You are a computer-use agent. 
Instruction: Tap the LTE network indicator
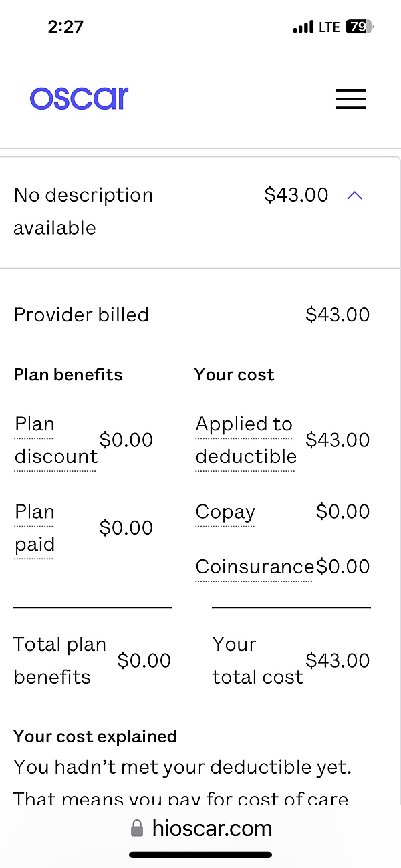329,27
